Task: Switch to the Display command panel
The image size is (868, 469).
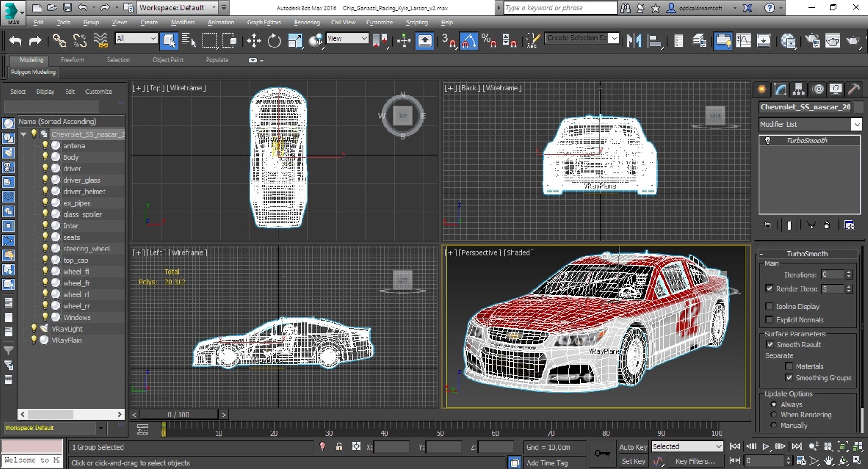Action: [x=836, y=89]
